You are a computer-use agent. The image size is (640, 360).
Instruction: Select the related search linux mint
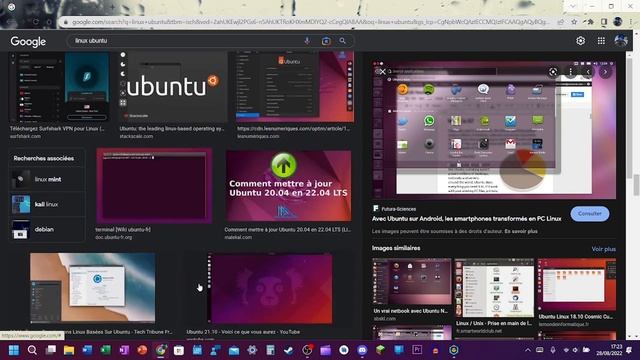click(x=47, y=179)
